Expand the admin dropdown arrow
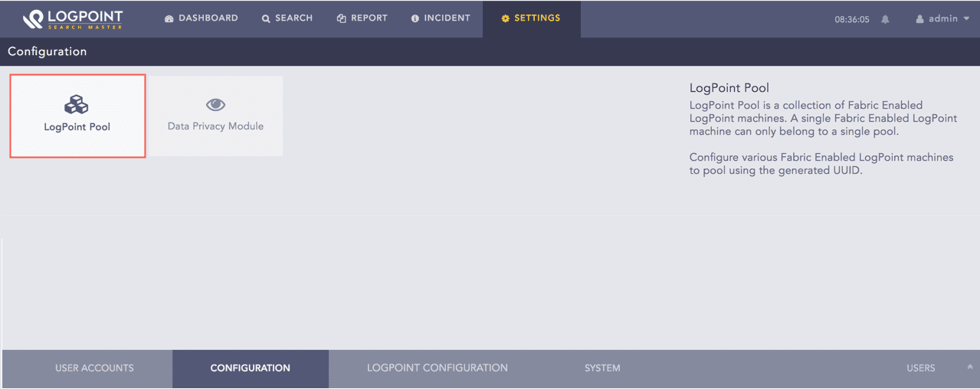 pos(965,19)
